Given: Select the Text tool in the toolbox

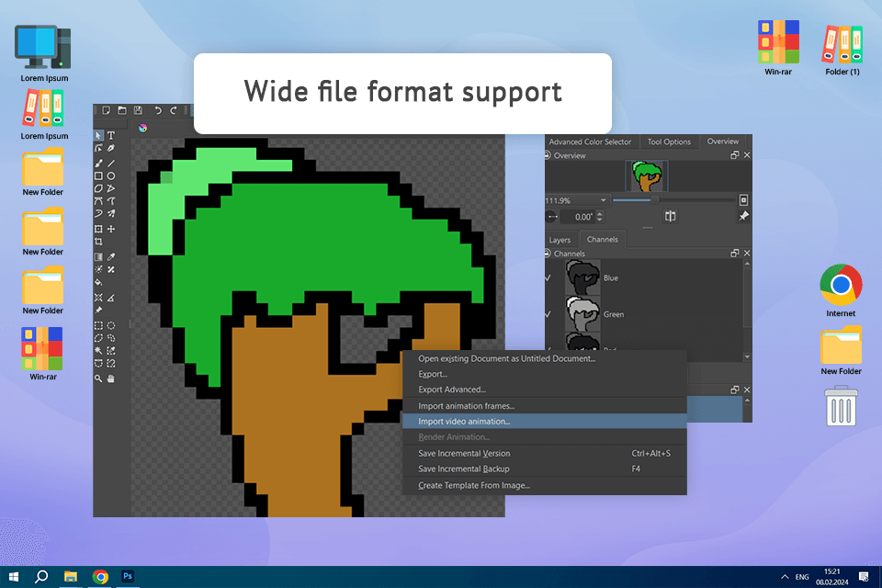Looking at the screenshot, I should click(111, 136).
